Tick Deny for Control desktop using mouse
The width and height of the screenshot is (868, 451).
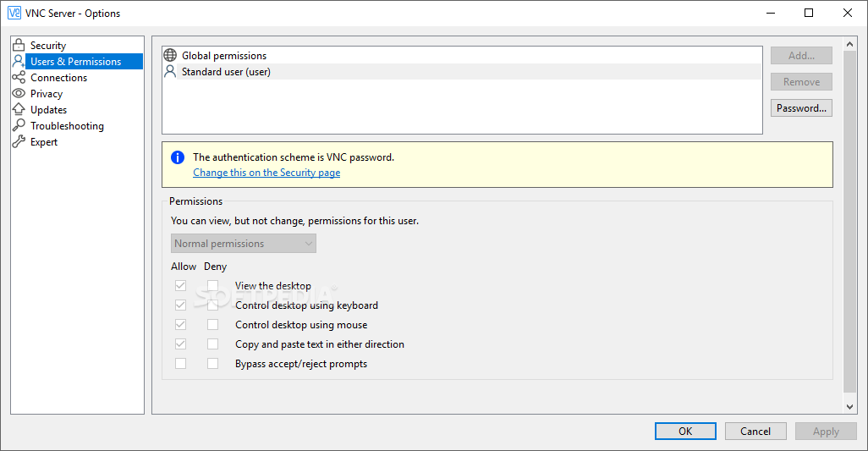213,325
